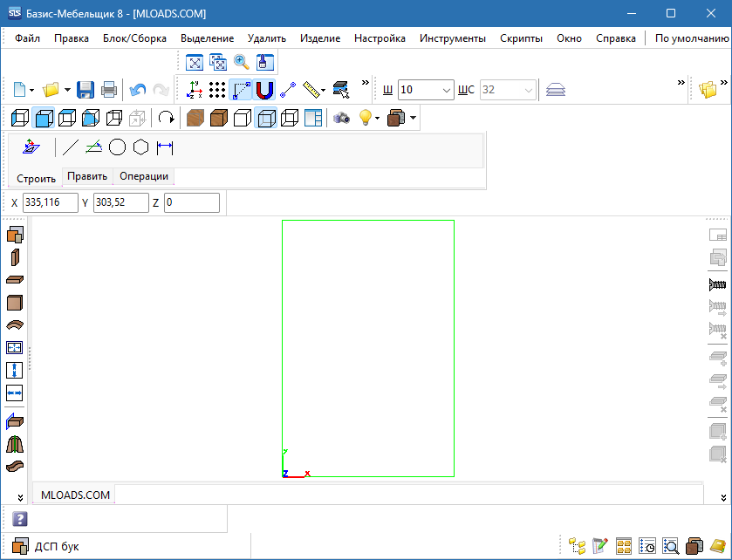Click the horizontal dimension tool icon

tap(165, 147)
